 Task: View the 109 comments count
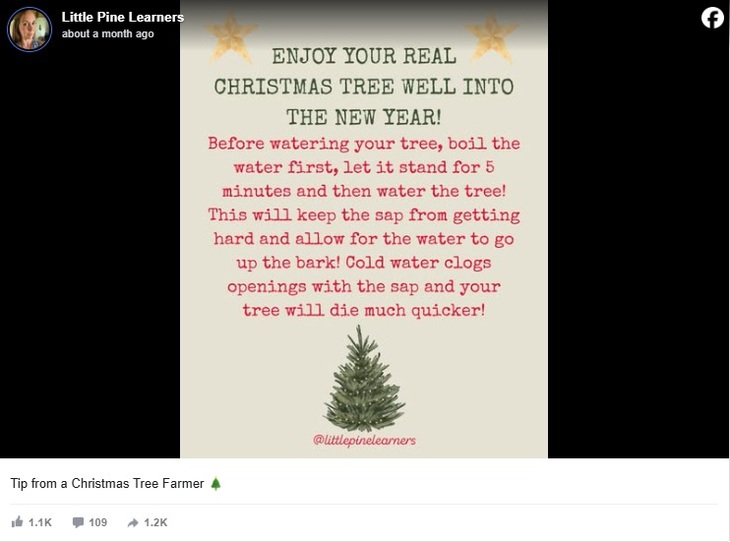[x=98, y=522]
